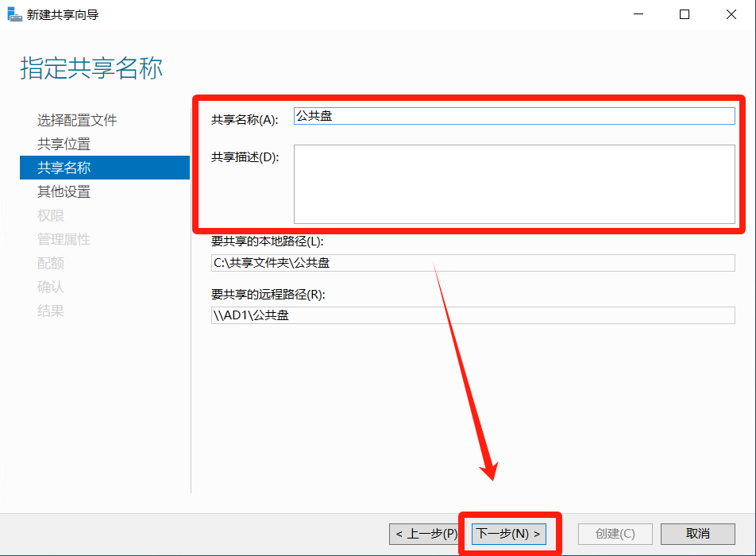Screen dimensions: 756x556
Task: Click the local path field C:\共享文件夹\公共盘
Action: pyautogui.click(x=472, y=263)
